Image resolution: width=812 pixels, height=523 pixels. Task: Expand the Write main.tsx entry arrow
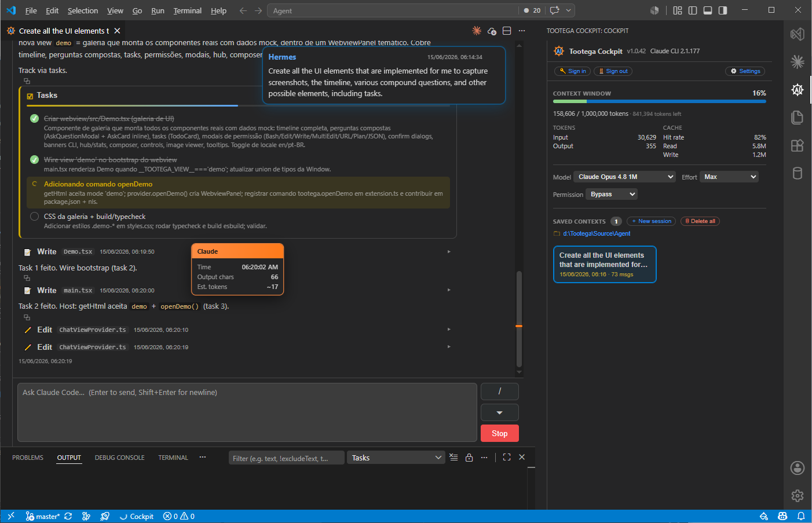tap(449, 290)
